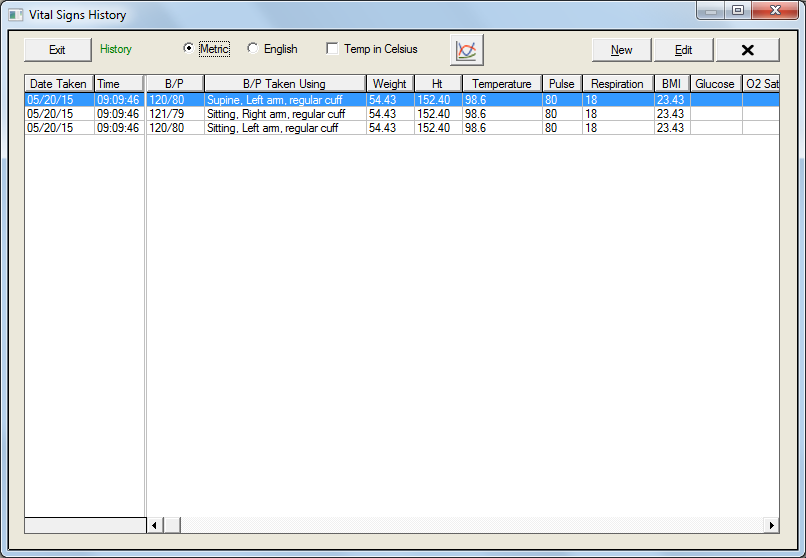Select the Sitting, Left arm, regular cuff row
The height and width of the screenshot is (558, 806).
click(274, 128)
